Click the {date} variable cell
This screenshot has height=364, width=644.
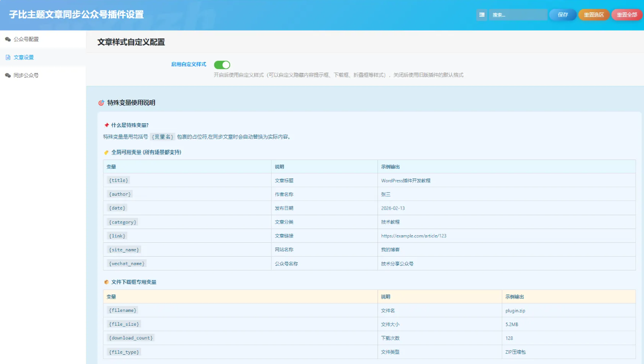click(187, 208)
